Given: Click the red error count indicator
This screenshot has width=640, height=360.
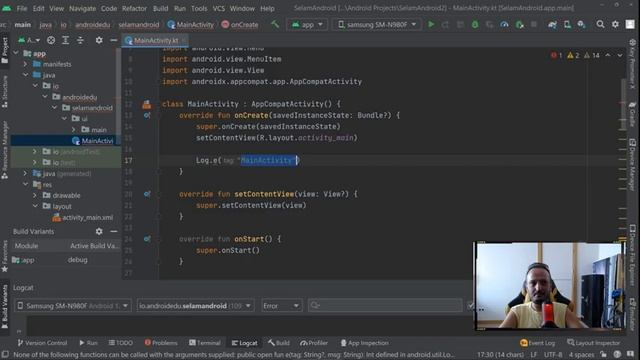Looking at the screenshot, I should (x=556, y=55).
